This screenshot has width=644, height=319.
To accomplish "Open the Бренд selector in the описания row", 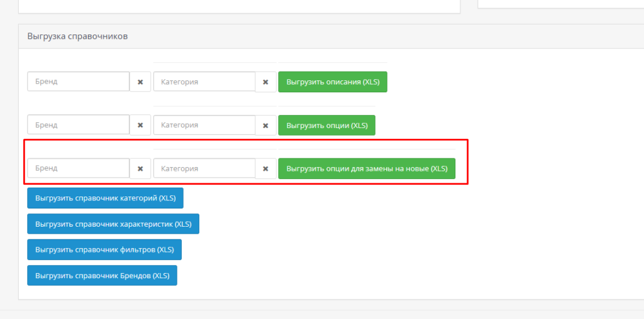I will pos(79,82).
